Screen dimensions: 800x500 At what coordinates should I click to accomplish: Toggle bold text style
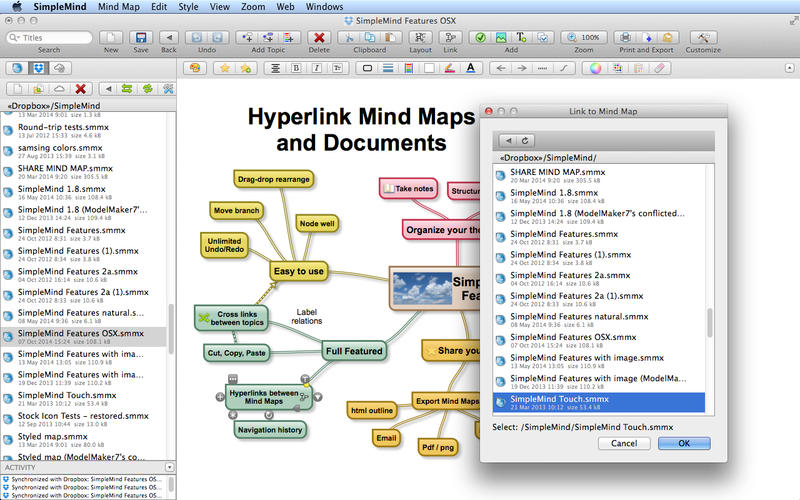click(296, 68)
